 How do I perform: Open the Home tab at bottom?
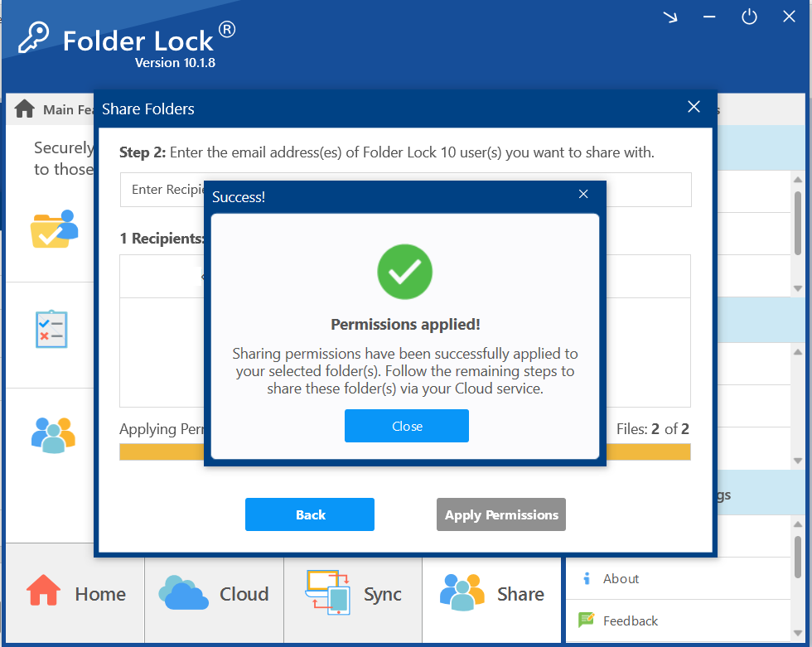coord(76,594)
